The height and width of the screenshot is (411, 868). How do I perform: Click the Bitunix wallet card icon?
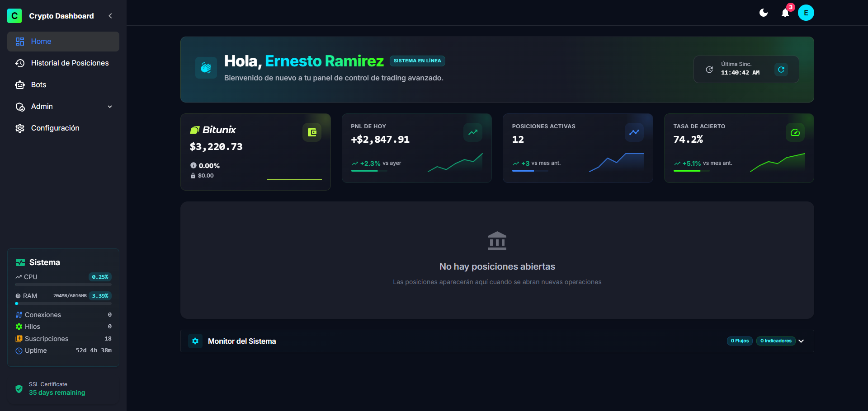(311, 132)
